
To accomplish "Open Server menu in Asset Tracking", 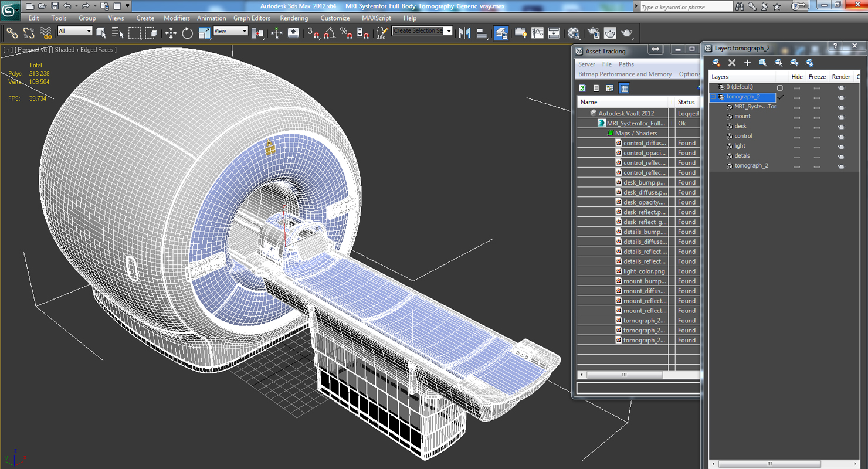I will (x=586, y=64).
